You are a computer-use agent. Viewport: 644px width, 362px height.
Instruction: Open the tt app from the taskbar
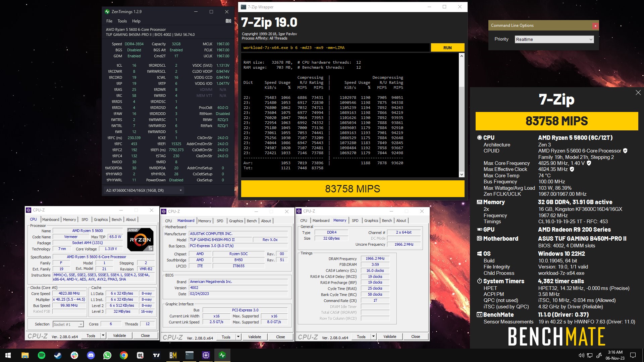(140, 355)
